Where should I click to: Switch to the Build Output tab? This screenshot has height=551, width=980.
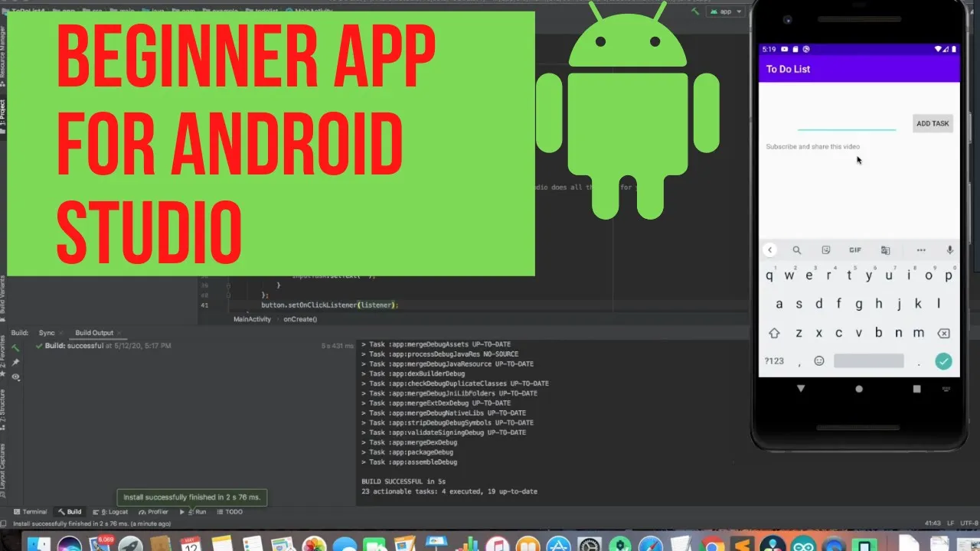94,333
